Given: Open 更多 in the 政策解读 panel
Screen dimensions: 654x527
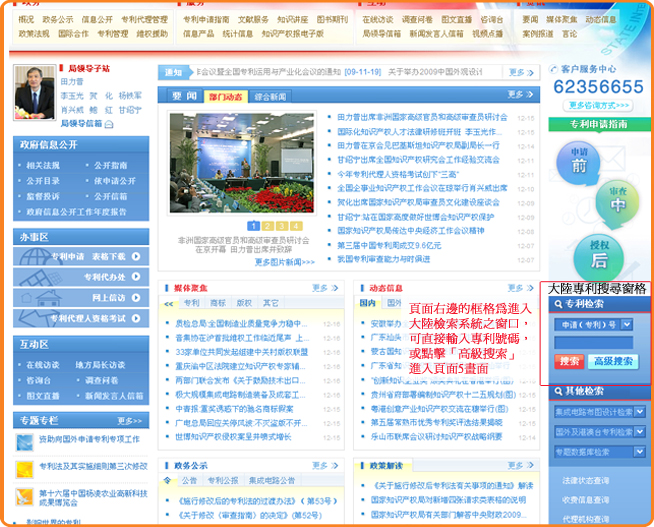Looking at the screenshot, I should pyautogui.click(x=521, y=465).
